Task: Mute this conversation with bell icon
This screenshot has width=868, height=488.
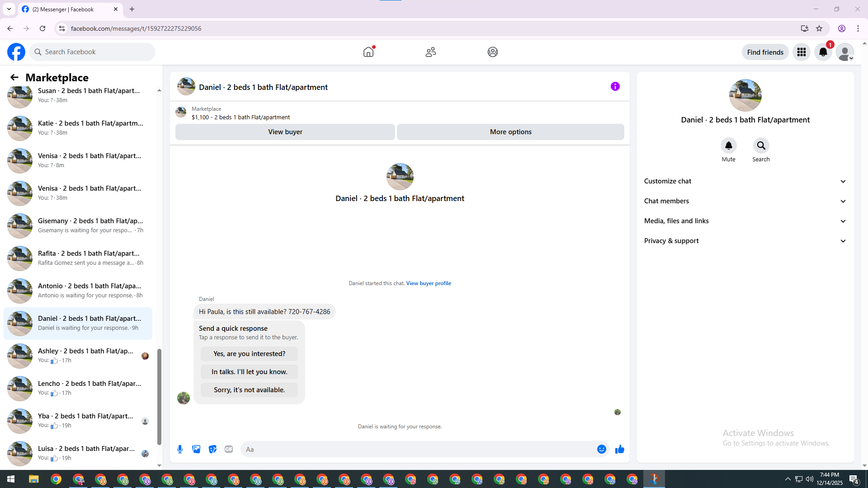Action: [728, 146]
